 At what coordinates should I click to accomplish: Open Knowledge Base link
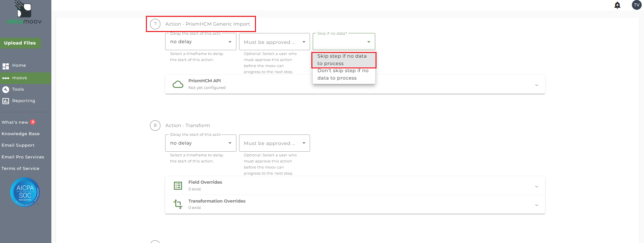click(21, 134)
